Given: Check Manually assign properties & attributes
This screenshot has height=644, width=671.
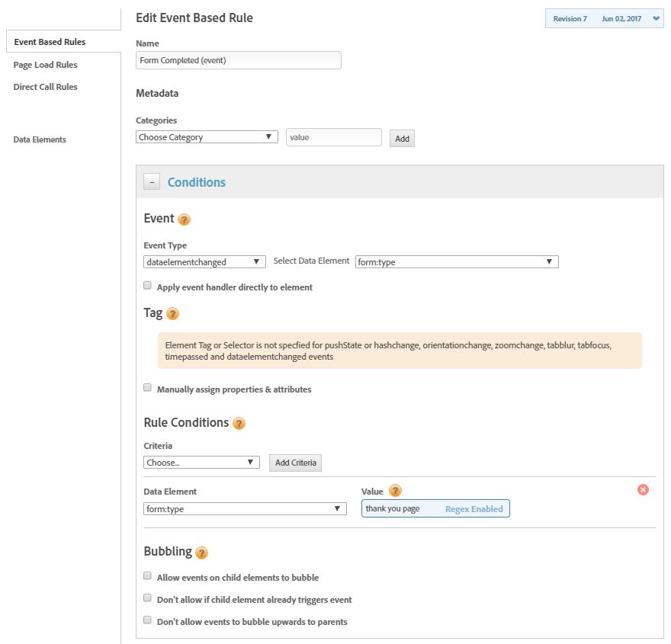Looking at the screenshot, I should pyautogui.click(x=148, y=389).
